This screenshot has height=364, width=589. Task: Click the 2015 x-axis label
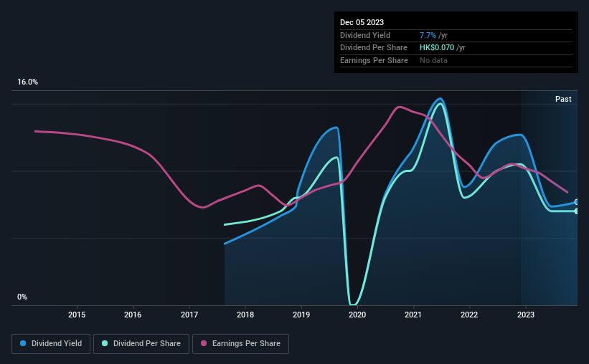[x=77, y=315]
